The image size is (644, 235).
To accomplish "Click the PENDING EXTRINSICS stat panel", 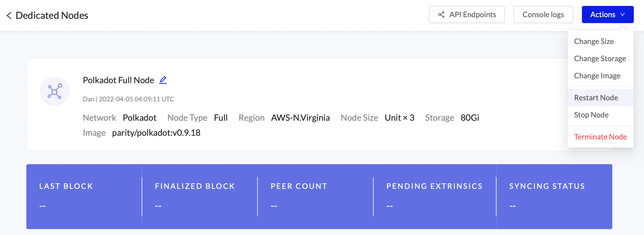I will coord(434,196).
